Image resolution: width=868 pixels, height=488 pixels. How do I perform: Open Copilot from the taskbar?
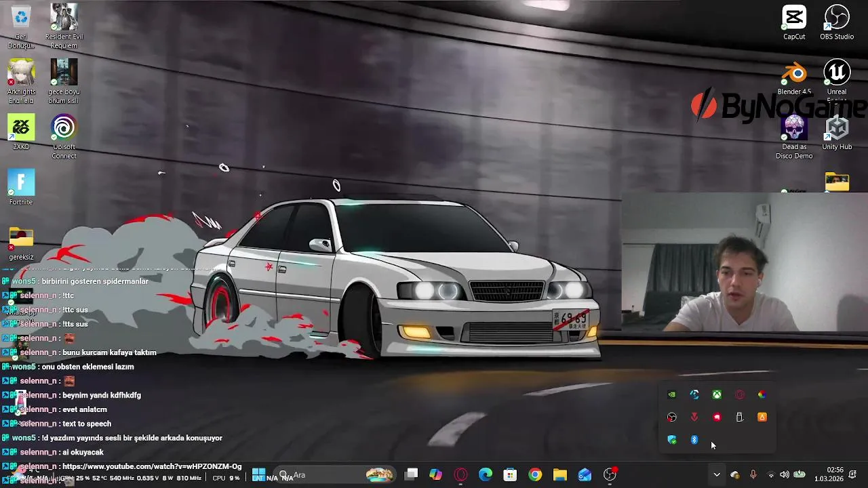[x=436, y=474]
